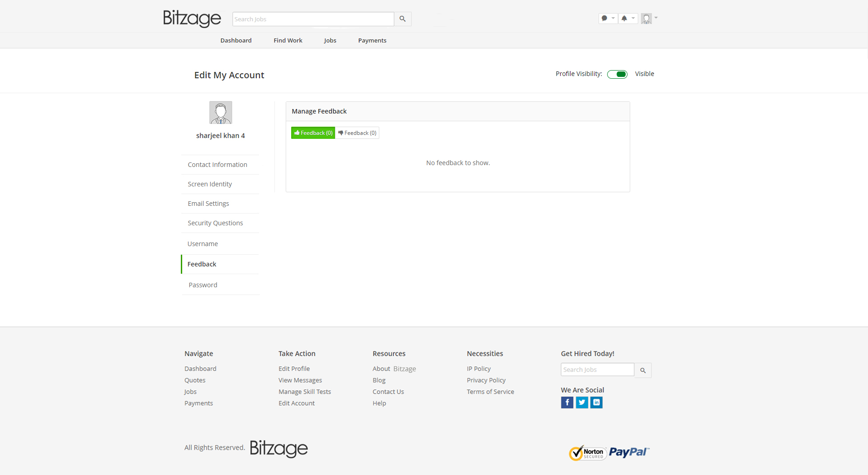The image size is (868, 475).
Task: Open the LinkedIn social icon
Action: (x=596, y=402)
